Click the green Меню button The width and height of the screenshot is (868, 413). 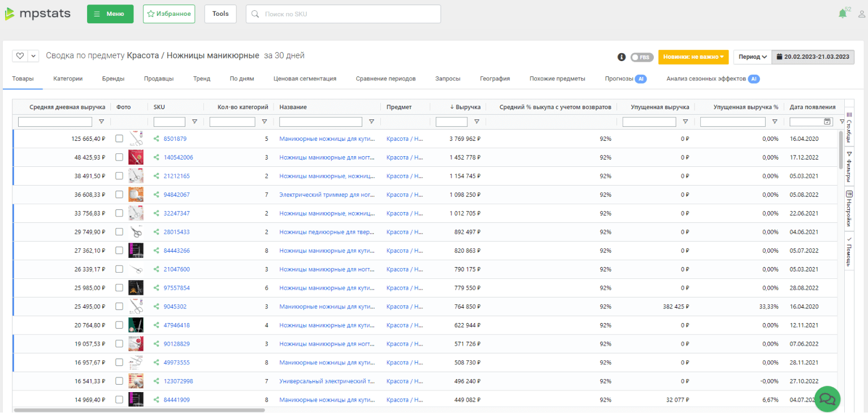click(x=110, y=14)
